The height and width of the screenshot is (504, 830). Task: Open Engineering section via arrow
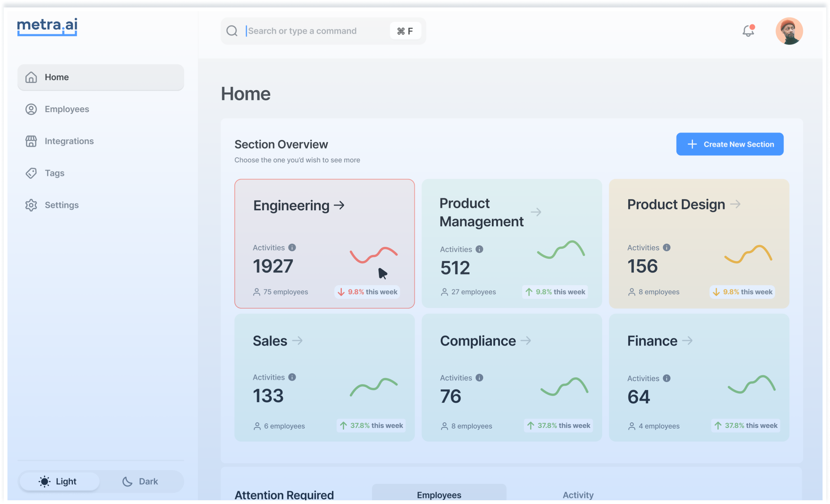point(339,205)
